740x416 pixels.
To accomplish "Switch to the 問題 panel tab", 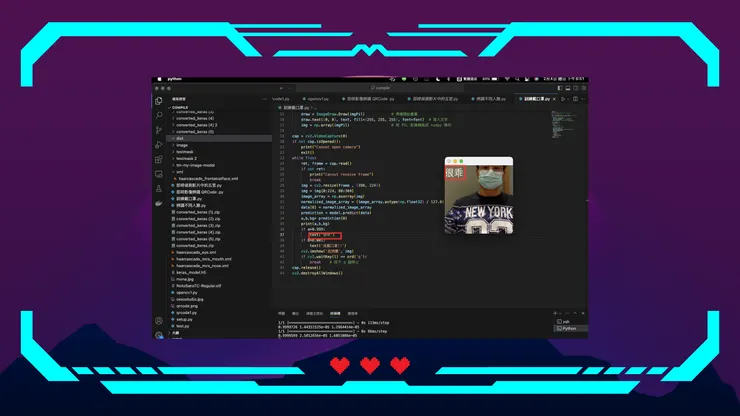I will point(282,314).
